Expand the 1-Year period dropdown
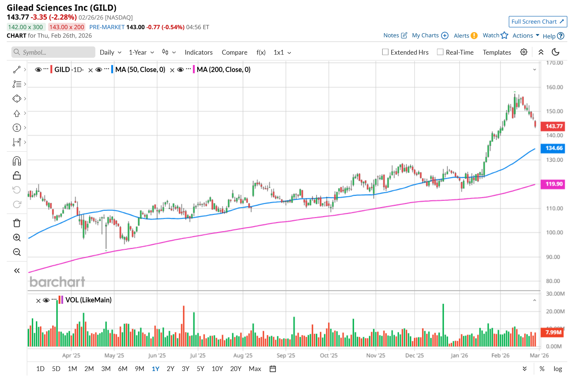Viewport: 588px width, 381px height. 141,52
